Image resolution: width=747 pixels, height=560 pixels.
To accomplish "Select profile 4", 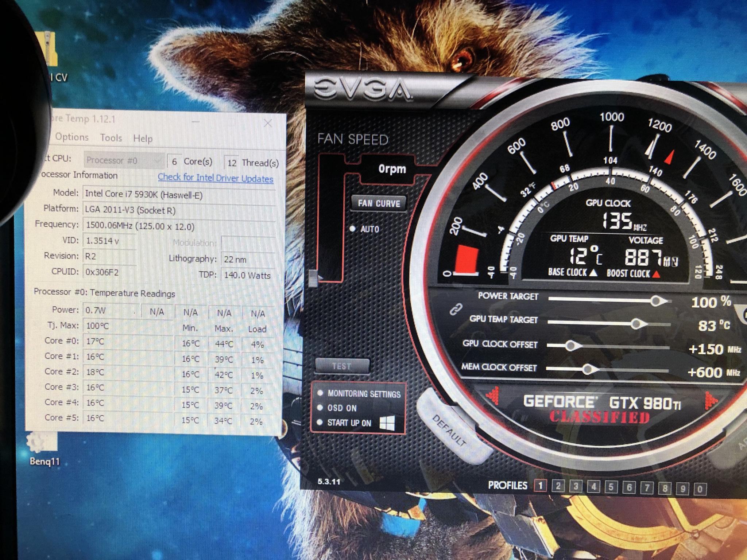I will click(594, 487).
